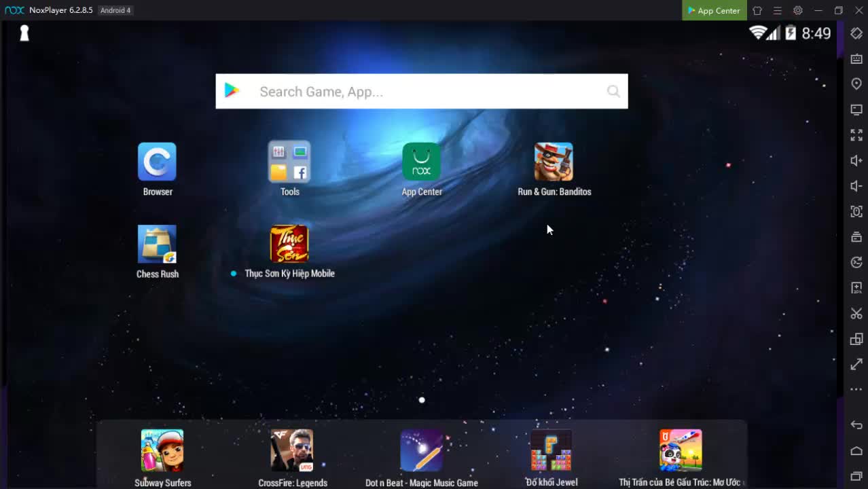This screenshot has width=868, height=489.
Task: Click the Search Game, App field
Action: point(422,91)
